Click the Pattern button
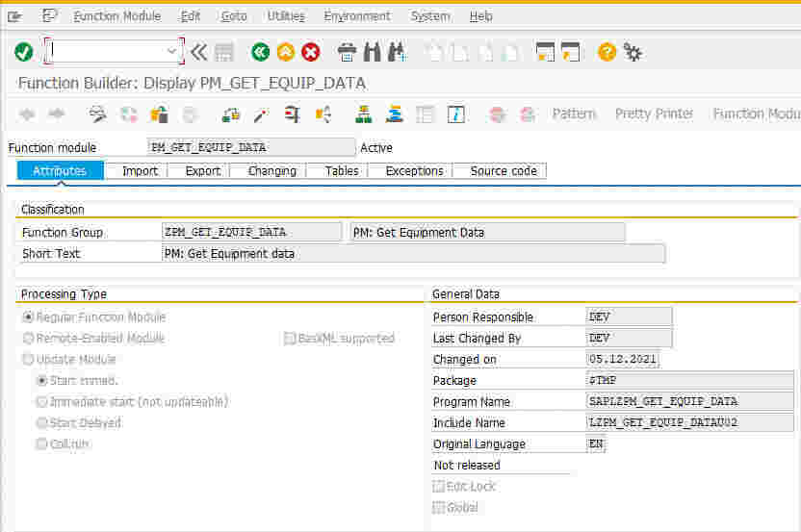The image size is (801, 532). tap(573, 114)
